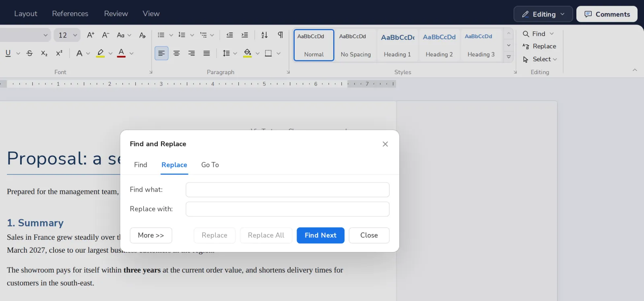The height and width of the screenshot is (301, 644).
Task: Expand the Styles gallery more arrow
Action: click(509, 57)
